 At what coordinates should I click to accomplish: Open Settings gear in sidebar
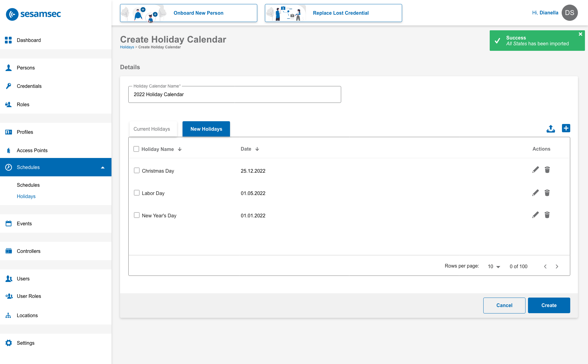(9, 343)
